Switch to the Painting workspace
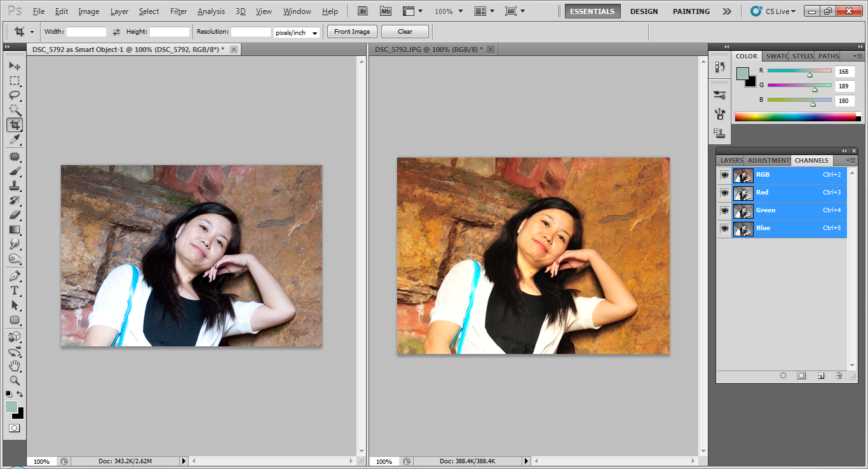The image size is (868, 469). coord(691,11)
